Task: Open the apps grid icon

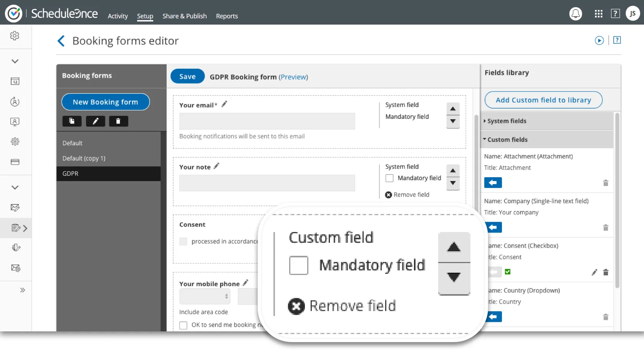Action: [x=598, y=14]
